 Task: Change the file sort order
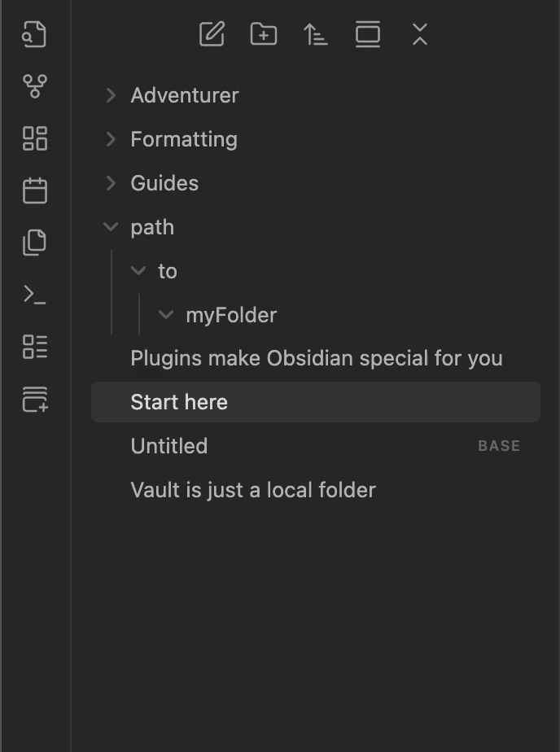tap(316, 35)
